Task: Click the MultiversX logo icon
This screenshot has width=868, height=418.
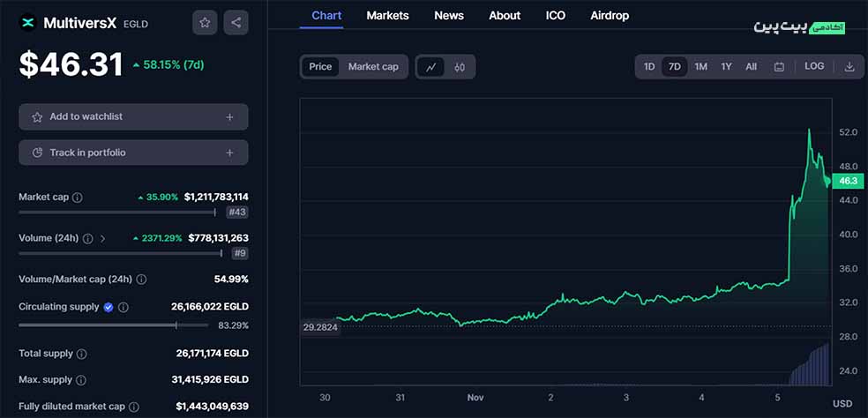Action: (27, 23)
